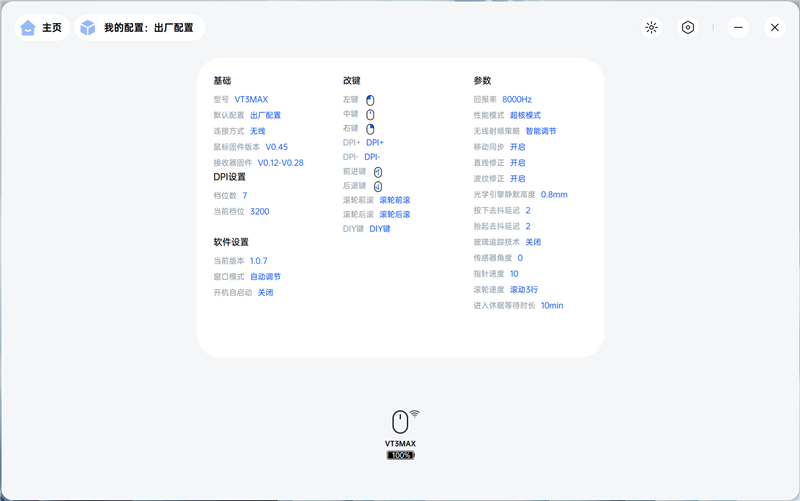Click the 3200 current DPI value
This screenshot has height=501, width=800.
point(260,211)
